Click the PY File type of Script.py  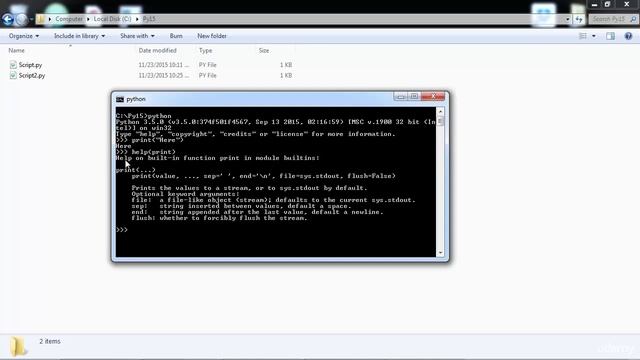(x=207, y=65)
